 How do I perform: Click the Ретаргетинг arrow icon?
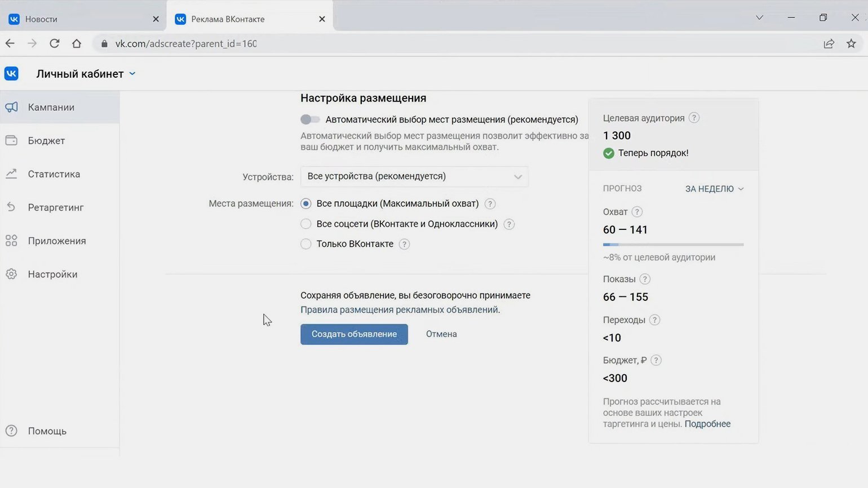11,207
